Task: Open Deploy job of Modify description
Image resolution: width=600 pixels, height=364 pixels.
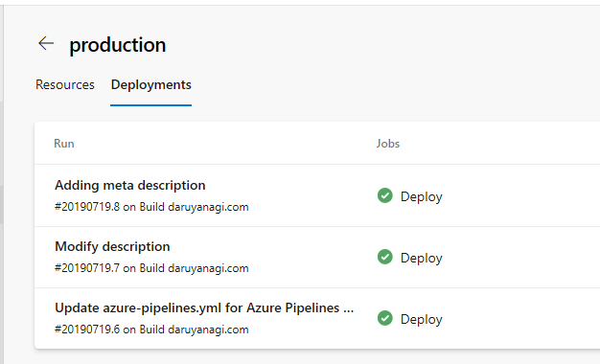Action: [422, 258]
